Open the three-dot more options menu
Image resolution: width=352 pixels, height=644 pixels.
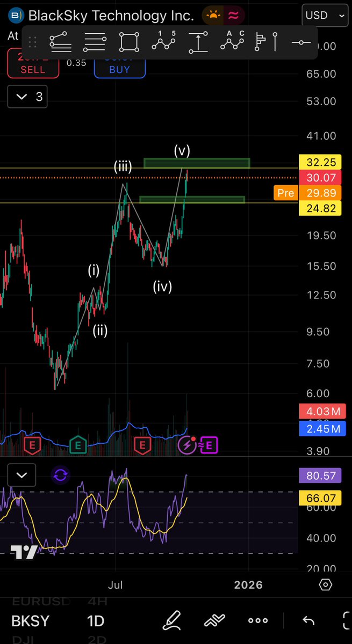(x=258, y=621)
